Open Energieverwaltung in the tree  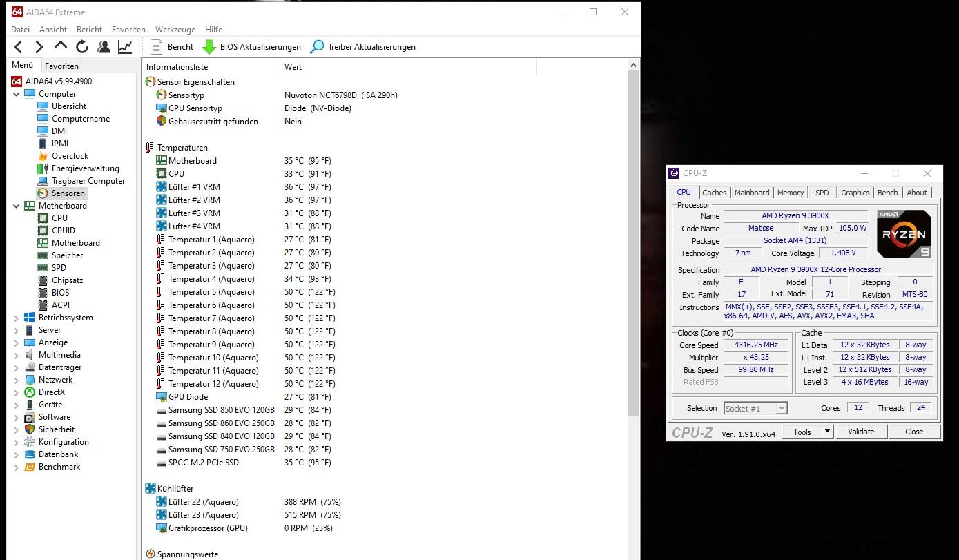point(78,168)
